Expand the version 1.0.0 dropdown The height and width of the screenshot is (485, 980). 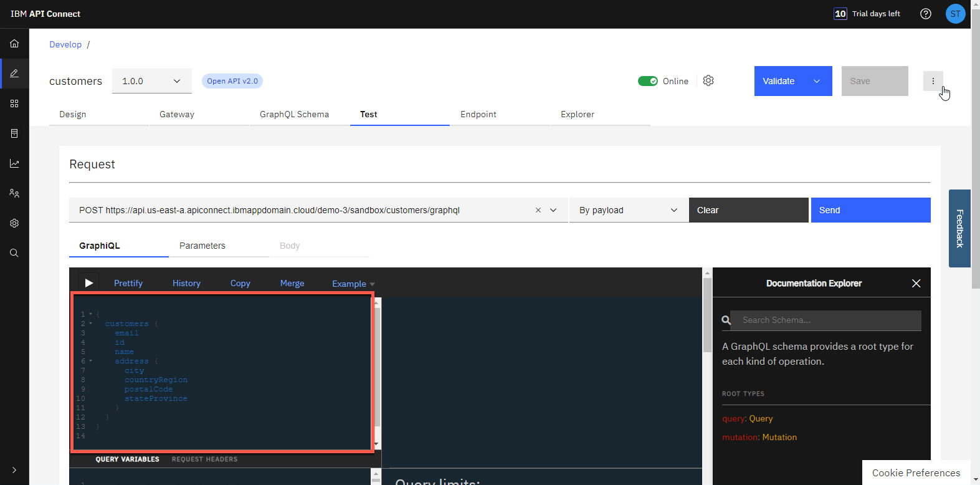(151, 81)
